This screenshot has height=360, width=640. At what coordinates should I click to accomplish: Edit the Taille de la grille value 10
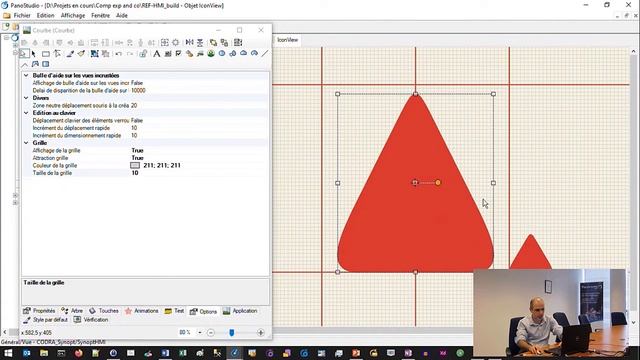tap(135, 173)
